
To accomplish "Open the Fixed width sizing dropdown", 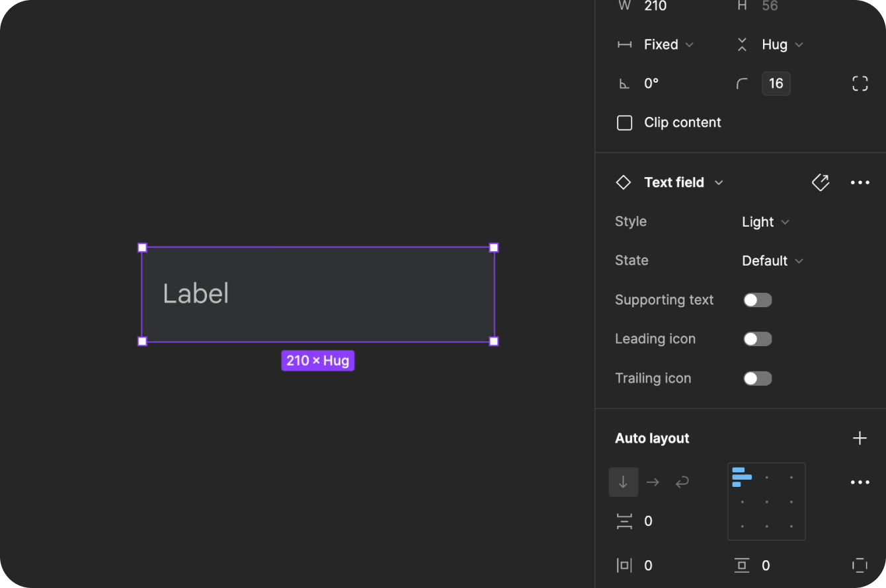I will tap(668, 44).
